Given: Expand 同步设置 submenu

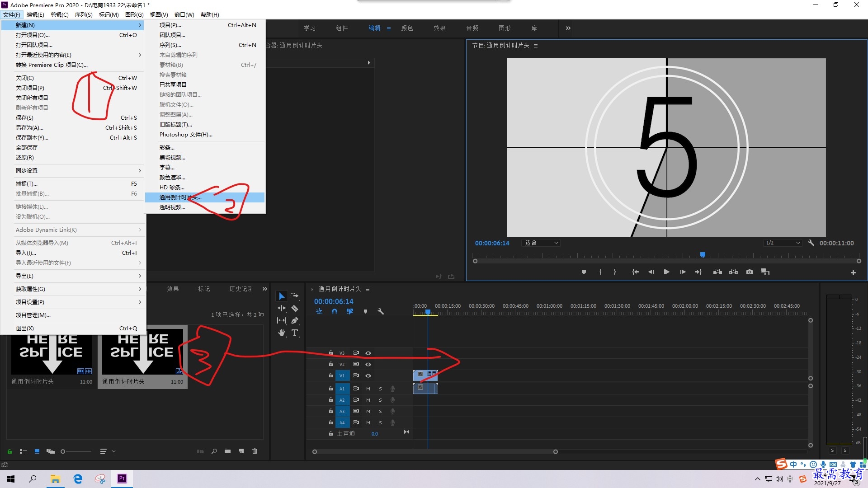Looking at the screenshot, I should pos(73,170).
